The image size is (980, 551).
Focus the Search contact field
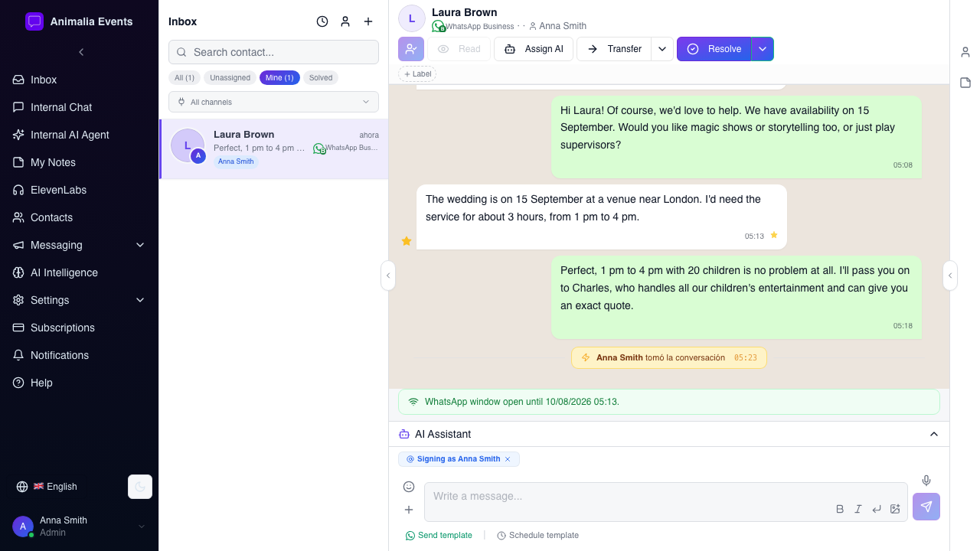273,52
